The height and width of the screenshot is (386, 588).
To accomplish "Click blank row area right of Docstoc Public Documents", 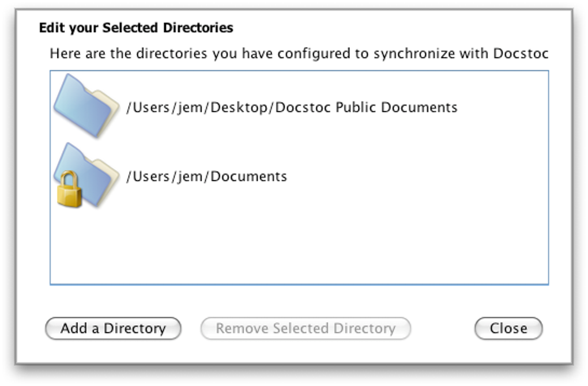I will click(x=502, y=108).
